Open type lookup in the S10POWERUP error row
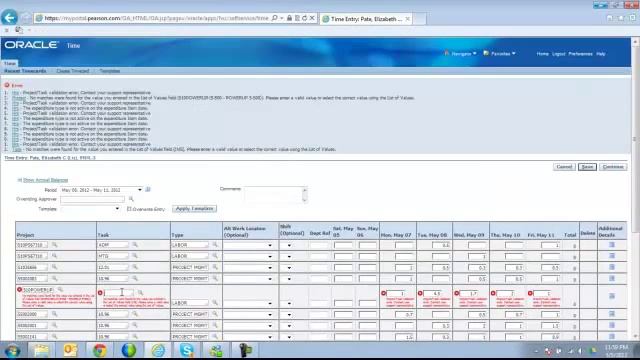This screenshot has width=640, height=360. [215, 302]
